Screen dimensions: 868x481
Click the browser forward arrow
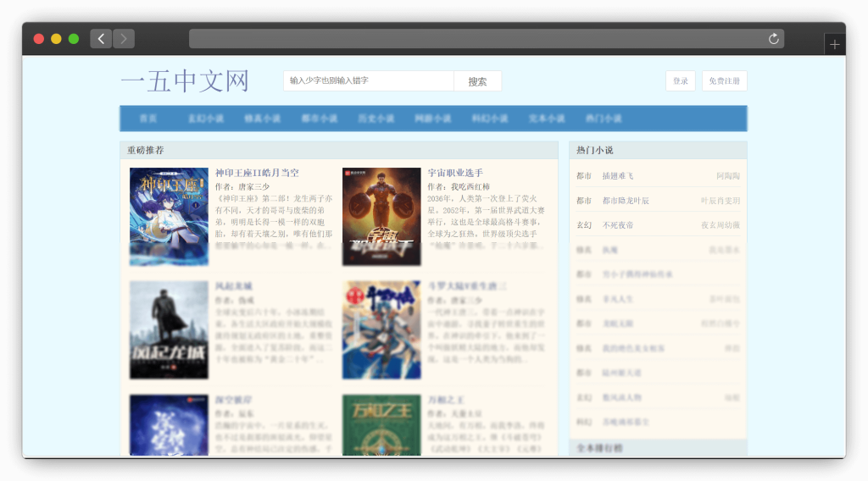(x=124, y=39)
